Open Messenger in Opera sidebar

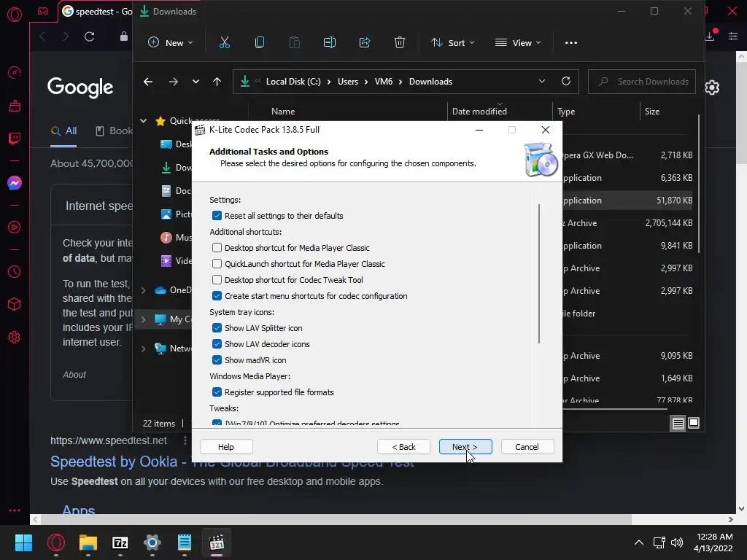tap(15, 183)
